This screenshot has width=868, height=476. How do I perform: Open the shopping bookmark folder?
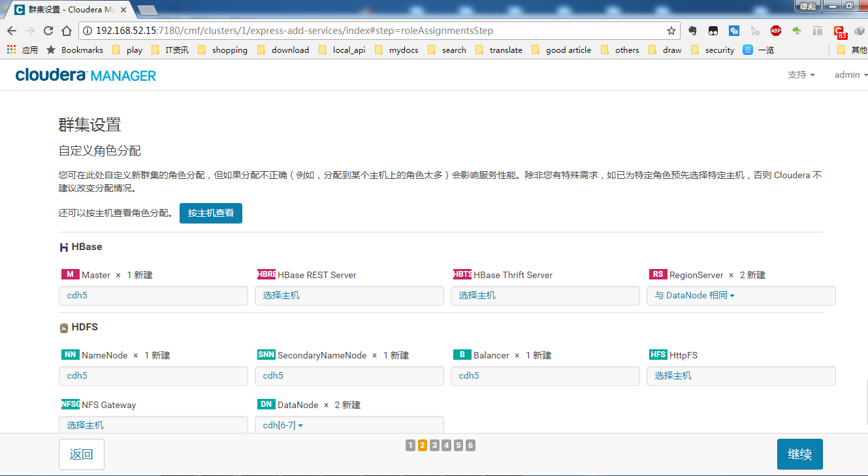pos(223,50)
